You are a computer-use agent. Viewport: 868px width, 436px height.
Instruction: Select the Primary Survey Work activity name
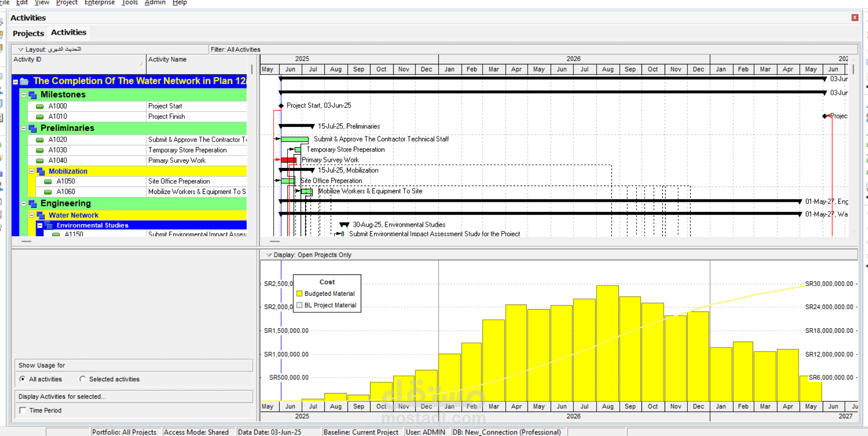197,161
